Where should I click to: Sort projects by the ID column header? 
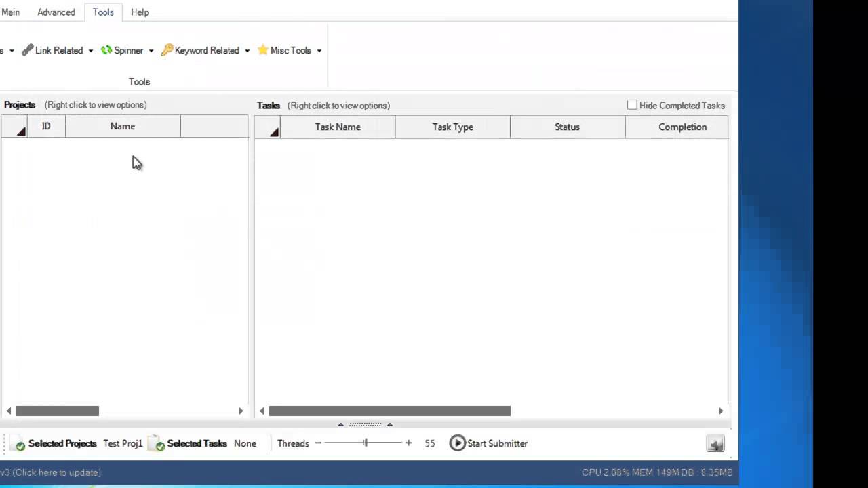coord(46,126)
